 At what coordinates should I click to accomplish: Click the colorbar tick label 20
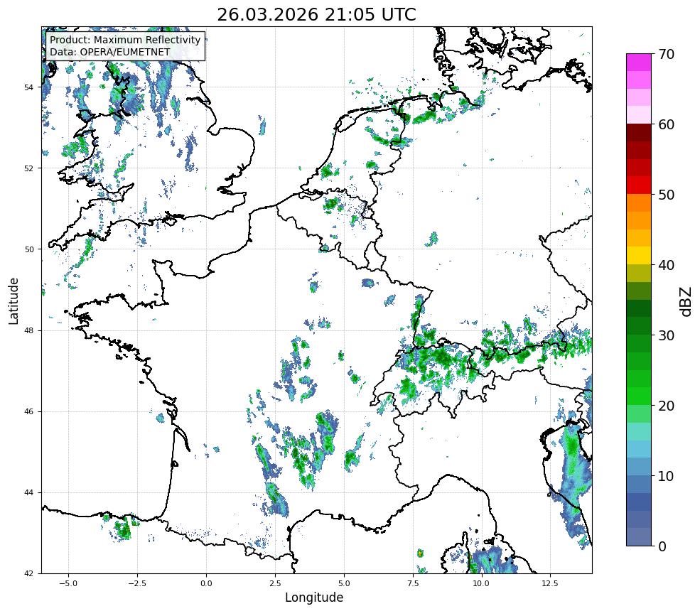click(x=666, y=406)
